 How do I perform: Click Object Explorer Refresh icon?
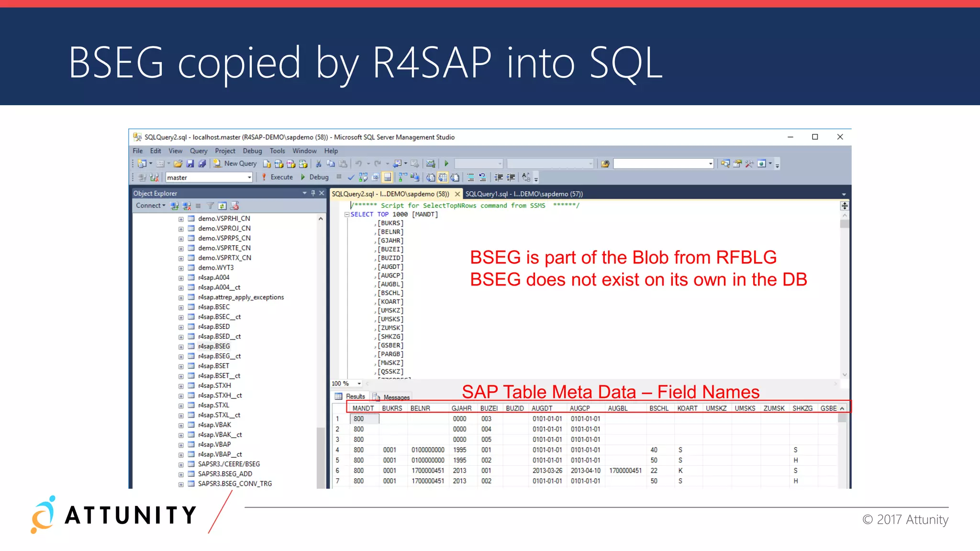pos(222,206)
